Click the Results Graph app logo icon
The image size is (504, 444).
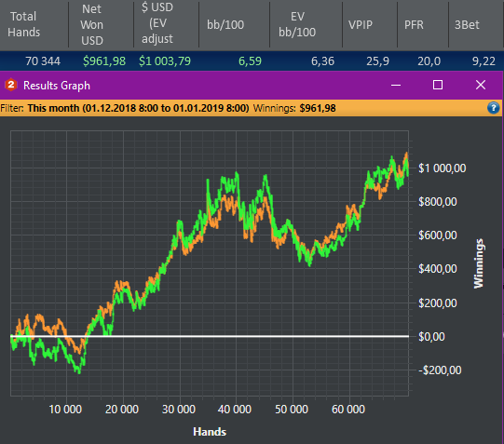pos(11,85)
